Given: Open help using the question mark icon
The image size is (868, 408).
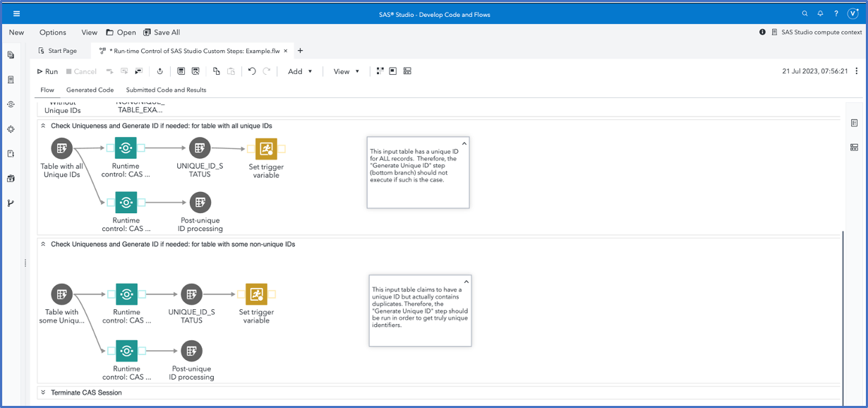Looking at the screenshot, I should 835,13.
